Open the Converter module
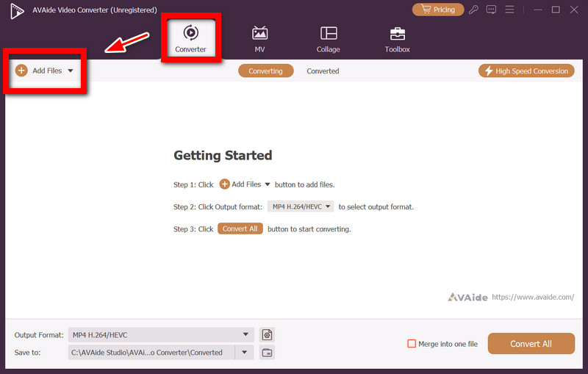 190,39
